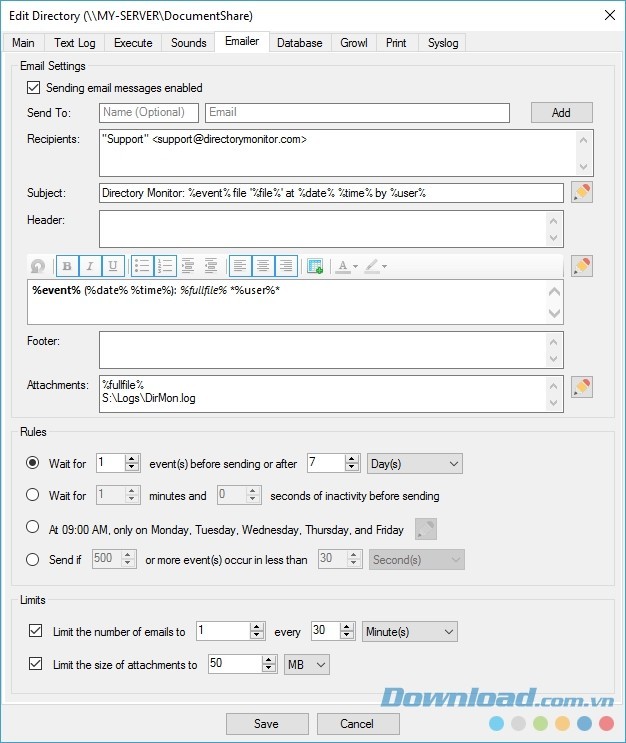626x743 pixels.
Task: Open the disabled Second(s) dropdown
Action: click(x=417, y=560)
